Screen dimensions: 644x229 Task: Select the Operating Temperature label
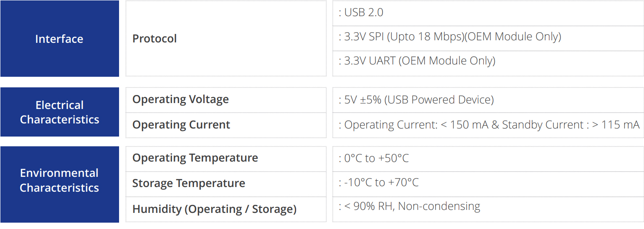(195, 158)
